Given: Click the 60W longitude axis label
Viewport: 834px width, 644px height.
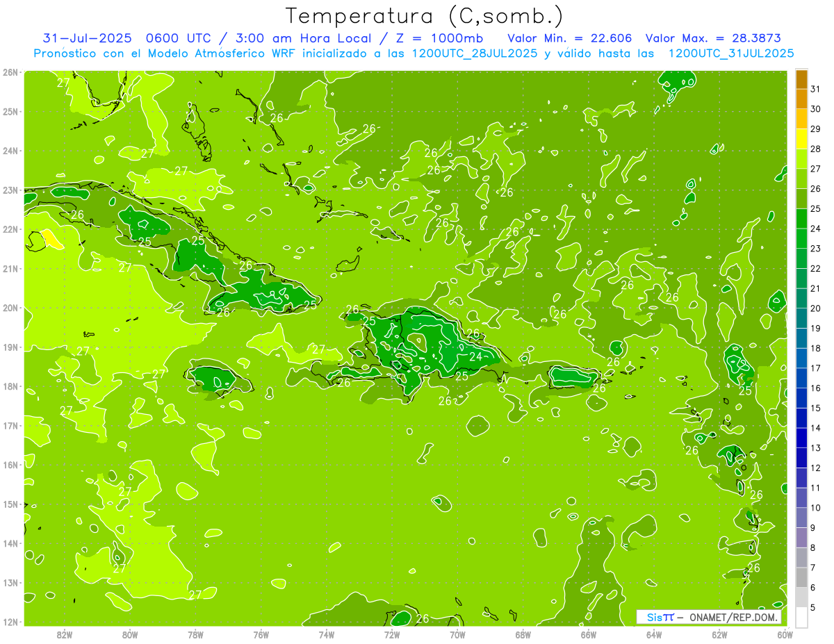Looking at the screenshot, I should click(x=785, y=634).
